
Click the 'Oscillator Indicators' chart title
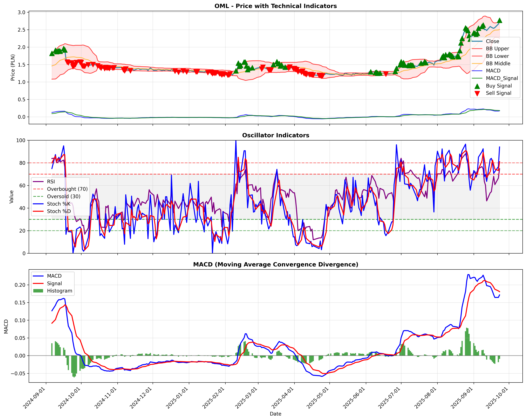pyautogui.click(x=275, y=135)
